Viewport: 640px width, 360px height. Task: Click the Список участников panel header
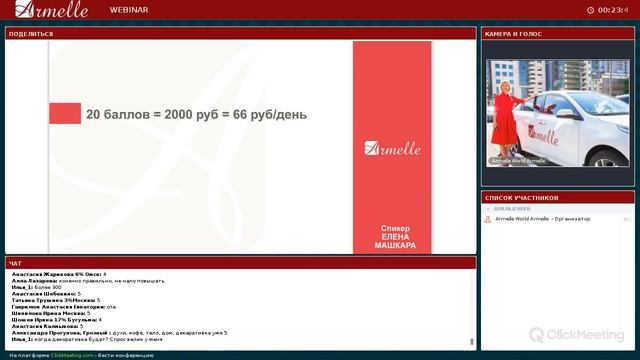click(x=558, y=198)
